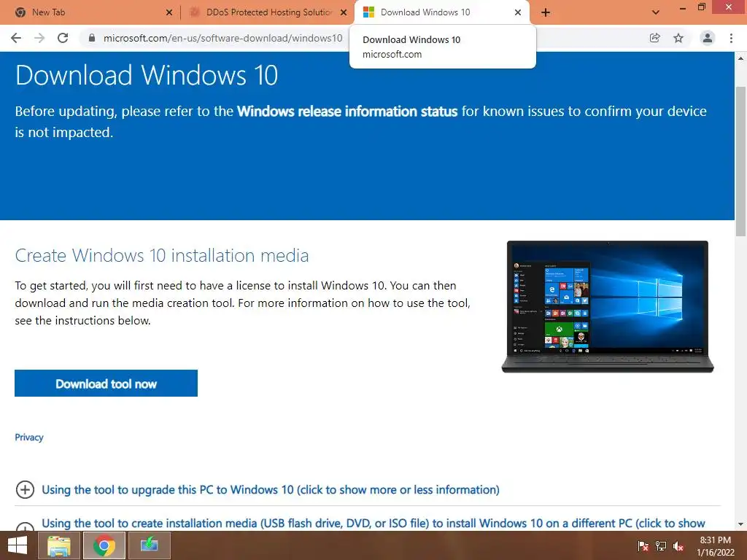Click the scrollbar up arrow
The image size is (747, 560).
(x=740, y=58)
